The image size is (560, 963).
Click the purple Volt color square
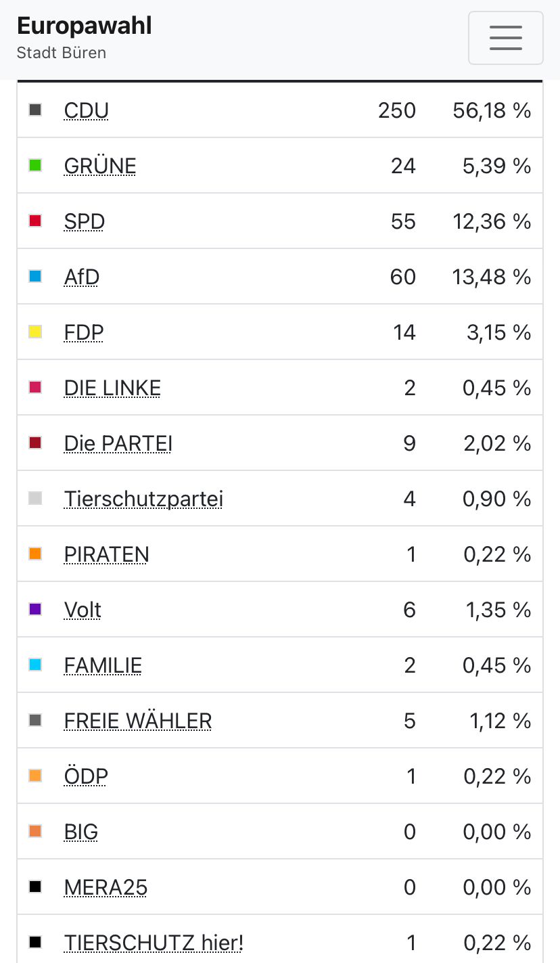[35, 610]
